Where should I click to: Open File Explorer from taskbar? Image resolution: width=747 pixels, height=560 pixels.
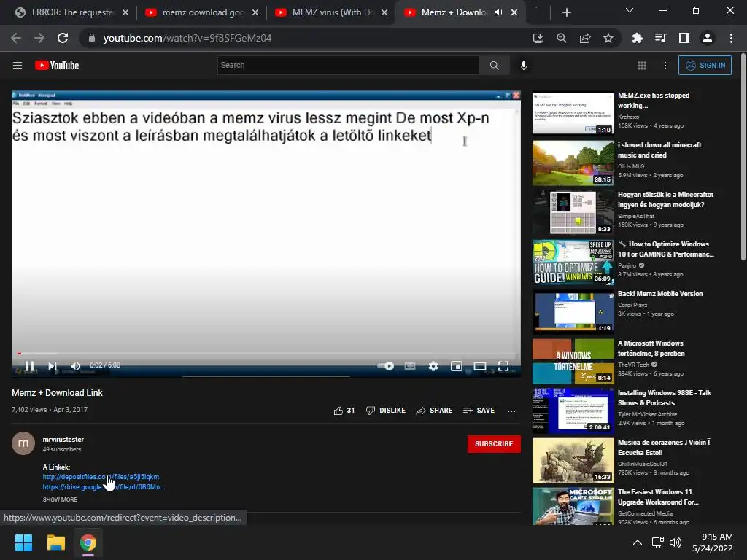click(x=55, y=542)
